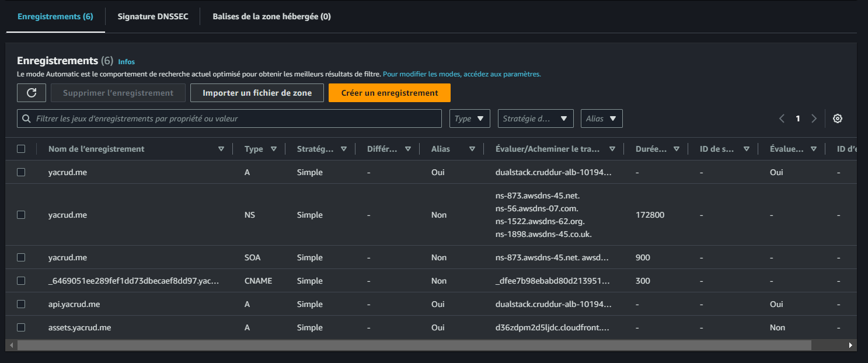Click Supprimer l'enregistrement button
Viewport: 868px width, 363px height.
118,93
